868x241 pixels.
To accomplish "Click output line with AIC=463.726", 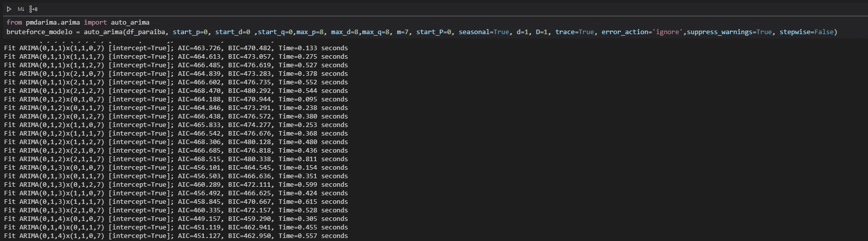I will (176, 48).
